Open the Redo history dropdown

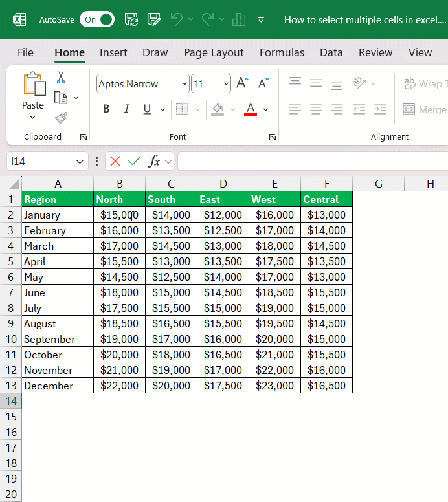pyautogui.click(x=221, y=19)
